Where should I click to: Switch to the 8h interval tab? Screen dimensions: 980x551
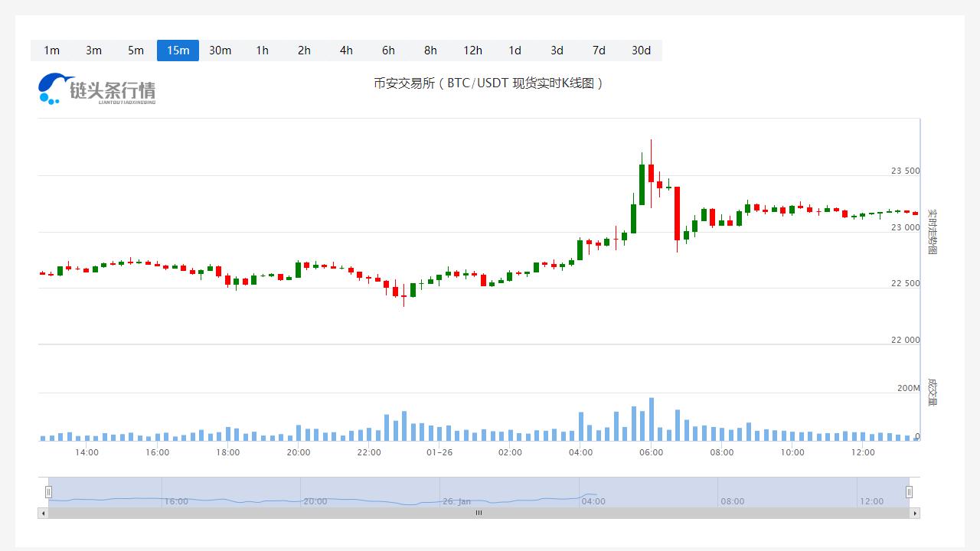(x=430, y=51)
